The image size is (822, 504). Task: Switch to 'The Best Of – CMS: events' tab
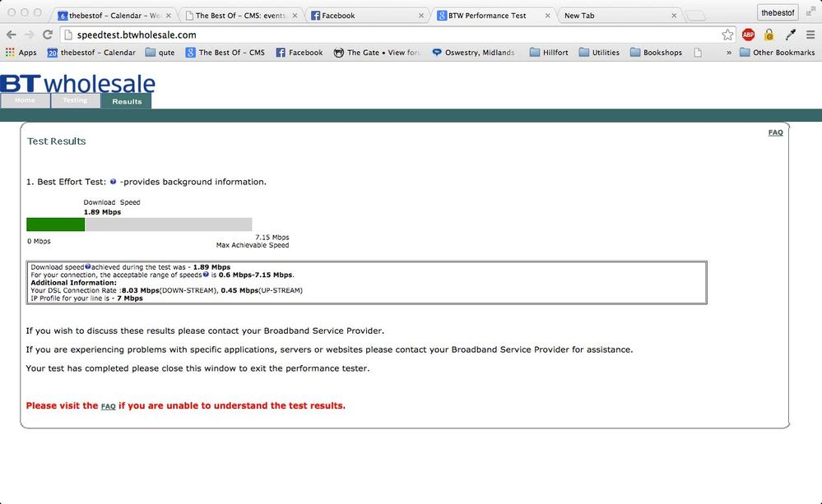pos(240,16)
